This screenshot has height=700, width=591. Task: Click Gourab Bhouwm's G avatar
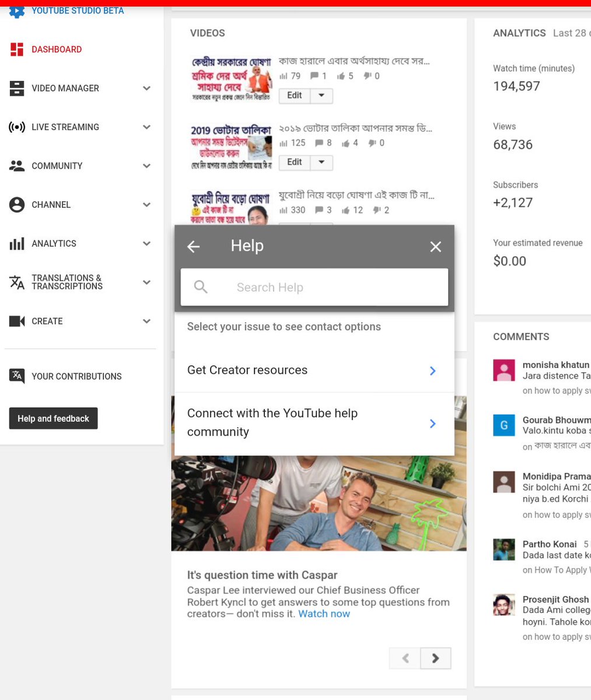pos(504,425)
